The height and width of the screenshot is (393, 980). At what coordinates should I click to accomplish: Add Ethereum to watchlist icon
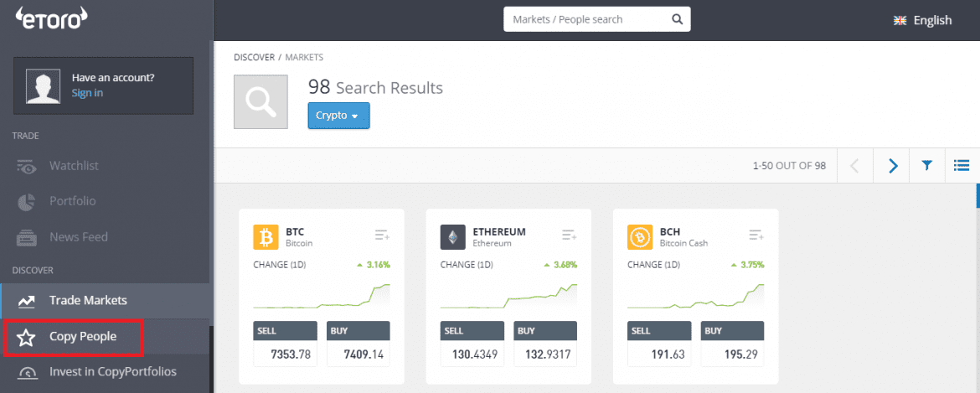570,236
